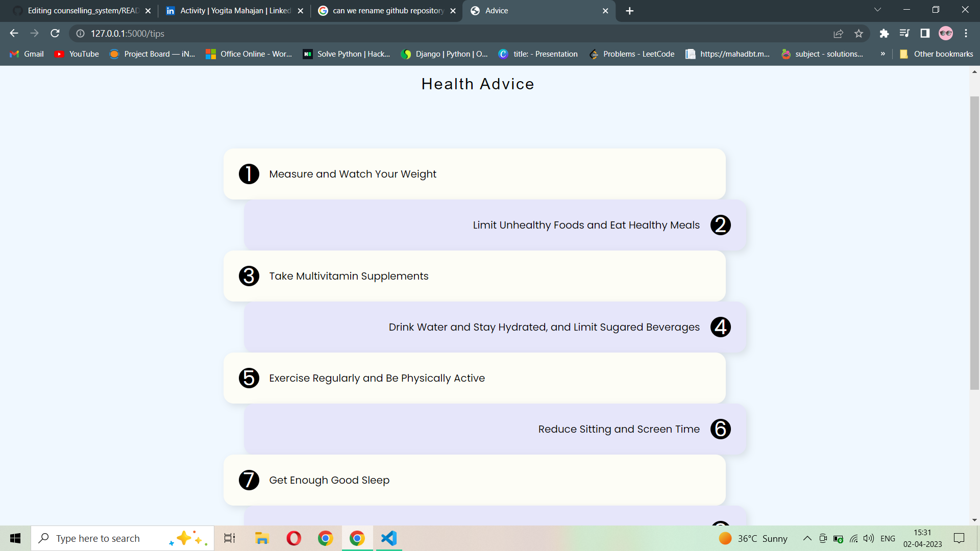Click the page vertical scrollbar thumb
This screenshot has height=551, width=980.
pos(974,243)
